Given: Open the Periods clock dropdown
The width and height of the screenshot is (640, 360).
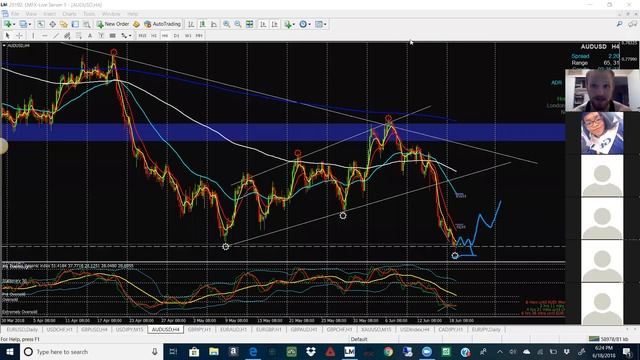Looking at the screenshot, I should pyautogui.click(x=304, y=24).
